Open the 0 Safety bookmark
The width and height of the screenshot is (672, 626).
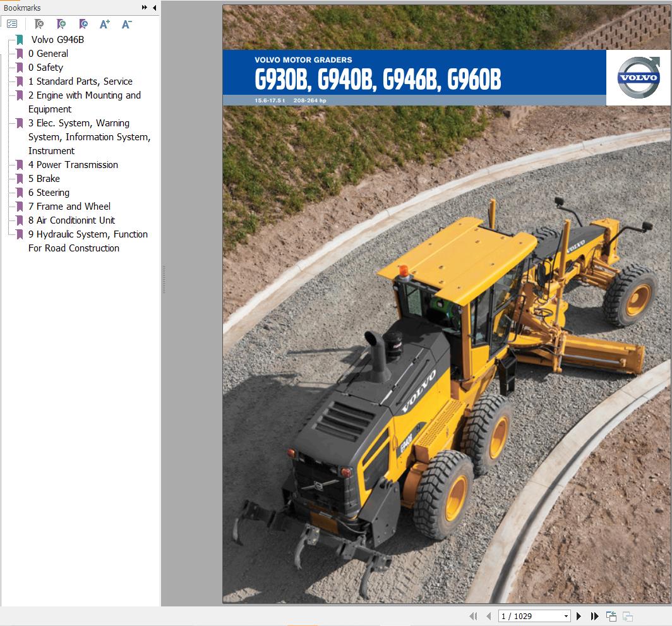(x=45, y=68)
